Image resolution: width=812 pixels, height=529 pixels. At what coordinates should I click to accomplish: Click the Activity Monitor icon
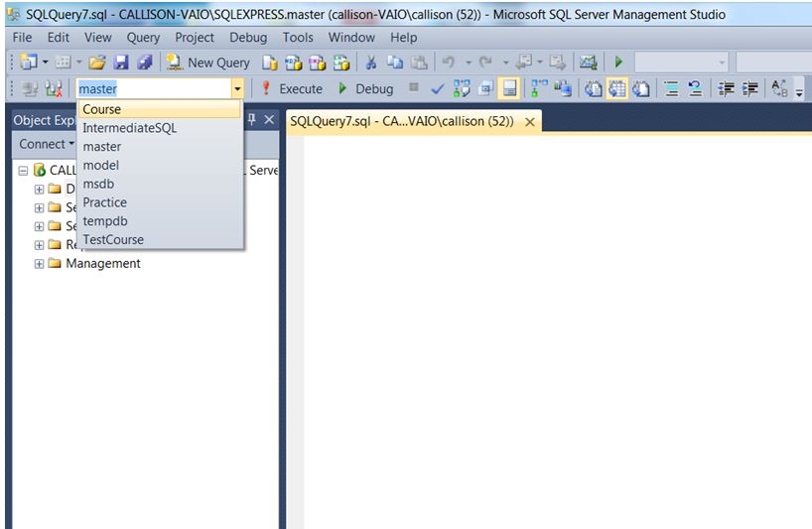tap(588, 63)
